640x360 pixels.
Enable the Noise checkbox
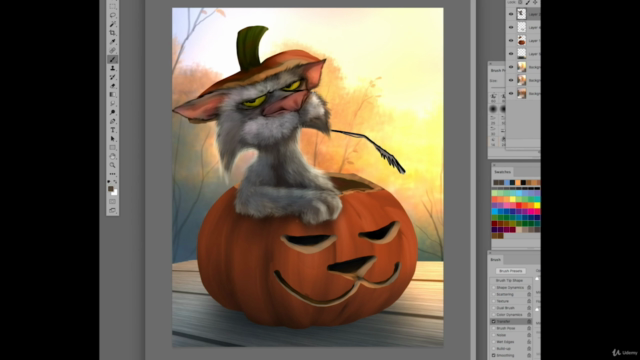coord(493,335)
